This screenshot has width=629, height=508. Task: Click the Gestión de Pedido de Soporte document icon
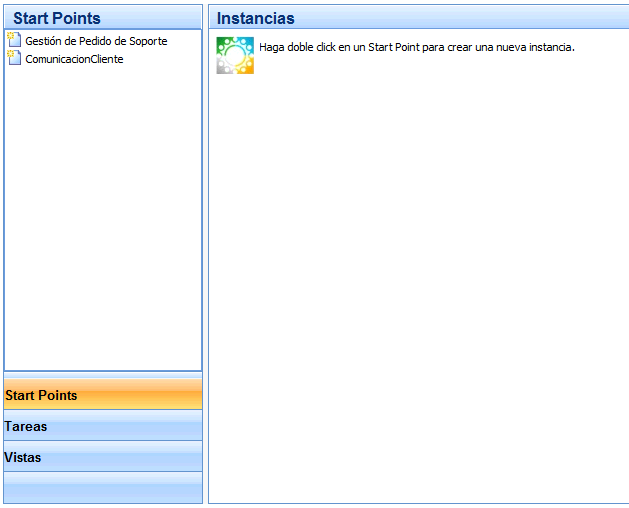[14, 41]
